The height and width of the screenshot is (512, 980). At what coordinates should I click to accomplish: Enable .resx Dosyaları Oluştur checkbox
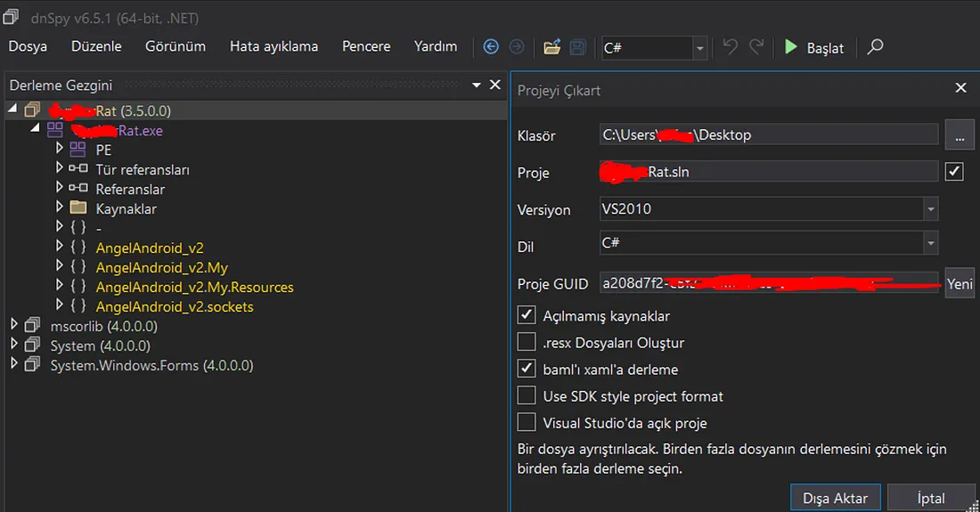[527, 342]
